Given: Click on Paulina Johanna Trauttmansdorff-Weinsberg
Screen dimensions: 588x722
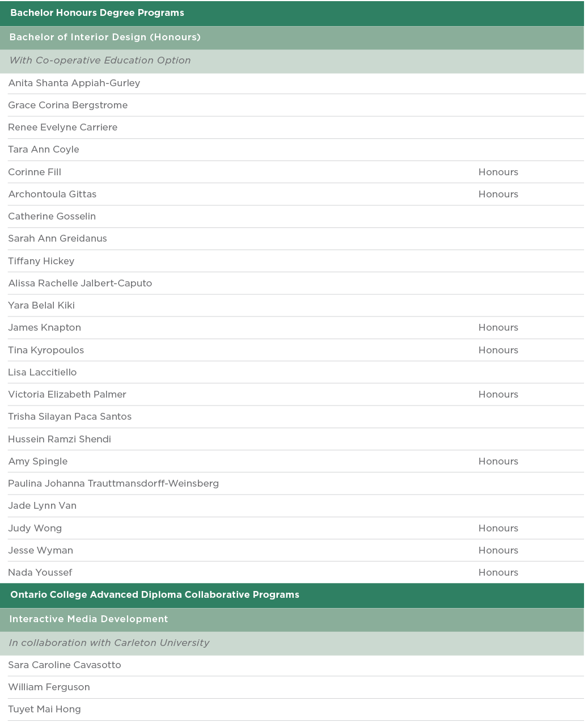Looking at the screenshot, I should (113, 483).
